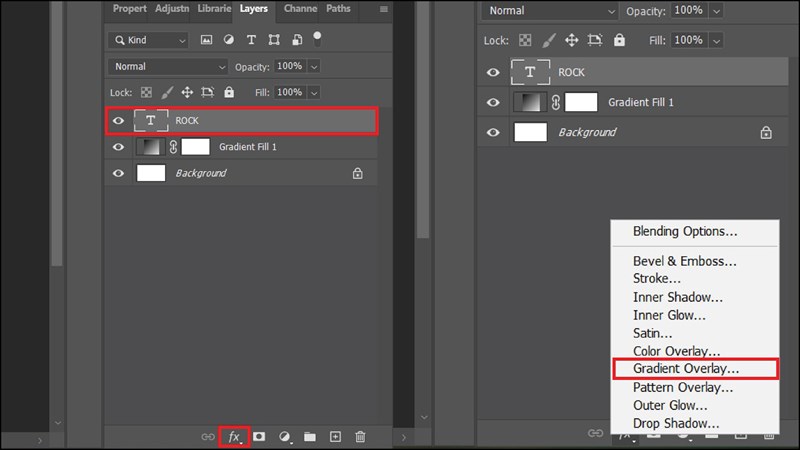The image size is (800, 450).
Task: Switch to the Channels tab
Action: [300, 9]
